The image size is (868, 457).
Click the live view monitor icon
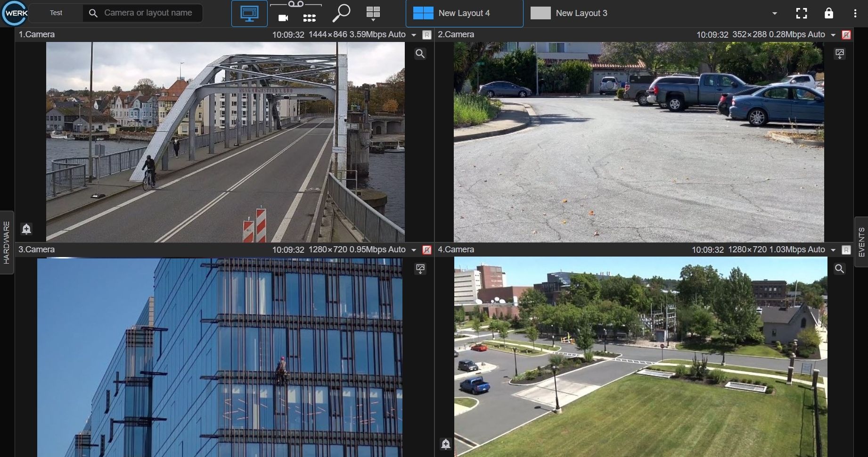[x=249, y=13]
